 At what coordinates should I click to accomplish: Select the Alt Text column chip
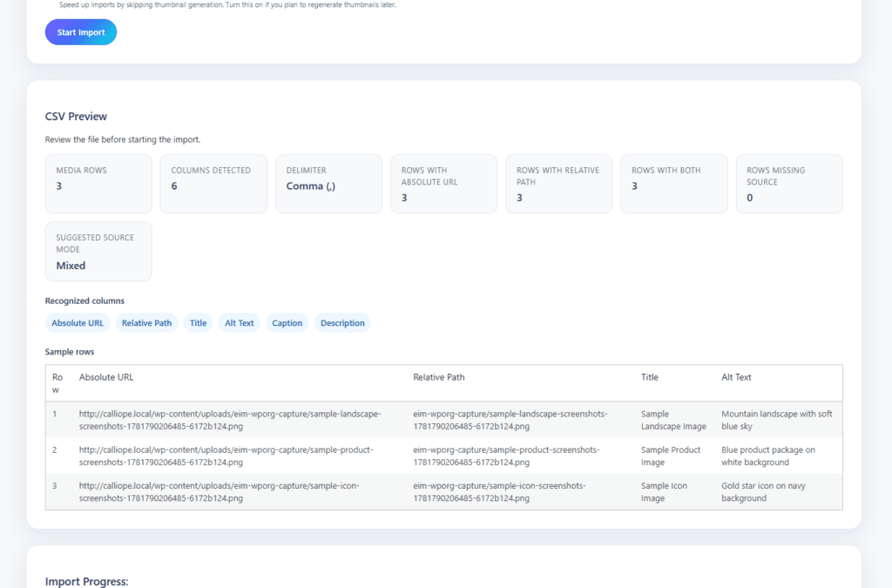[240, 323]
